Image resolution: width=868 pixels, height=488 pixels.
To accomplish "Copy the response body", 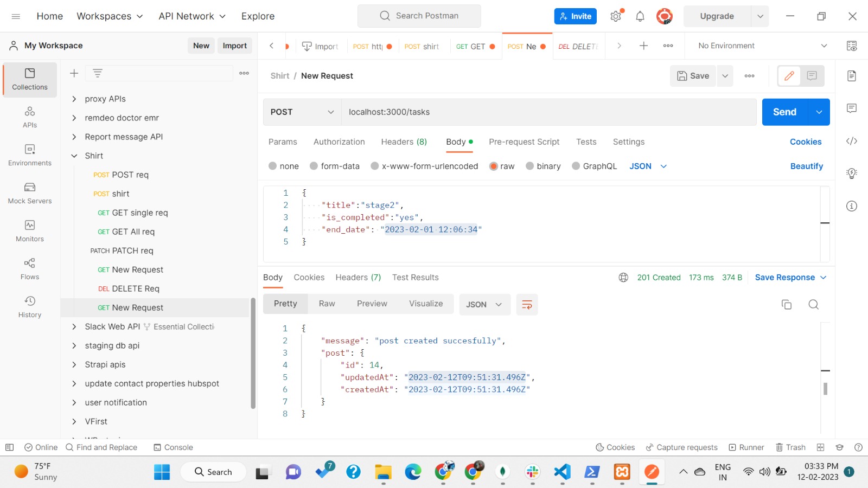I will tap(787, 304).
